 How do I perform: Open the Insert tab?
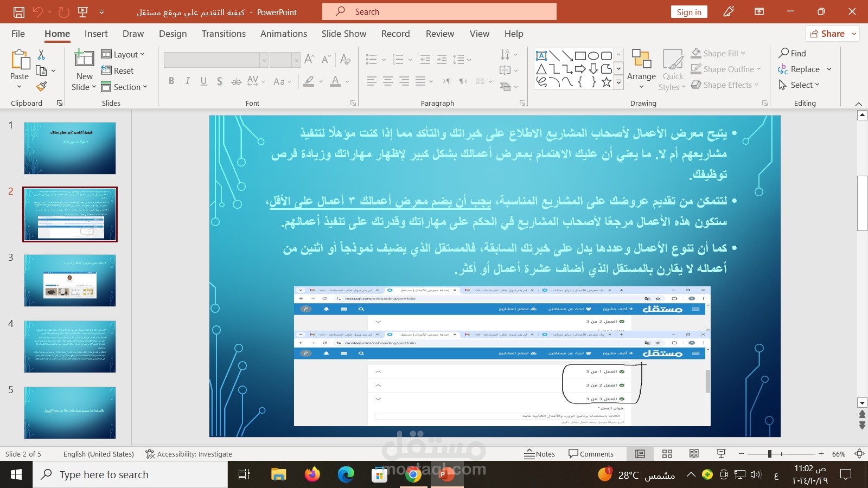tap(96, 34)
